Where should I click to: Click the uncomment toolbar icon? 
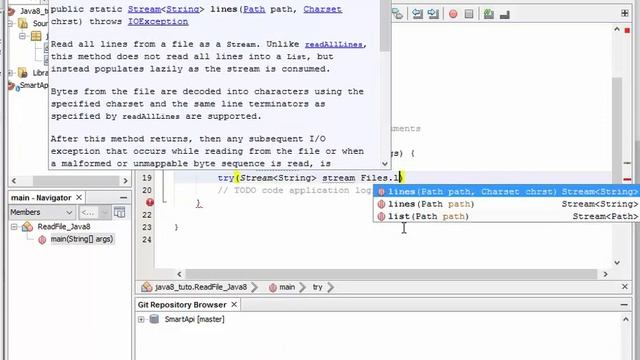pyautogui.click(x=505, y=15)
